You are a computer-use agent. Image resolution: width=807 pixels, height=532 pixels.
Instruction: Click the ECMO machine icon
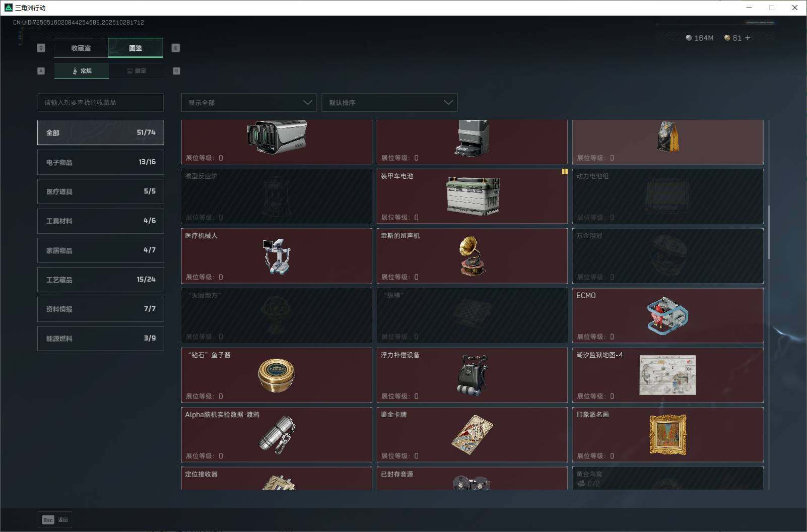(x=667, y=316)
